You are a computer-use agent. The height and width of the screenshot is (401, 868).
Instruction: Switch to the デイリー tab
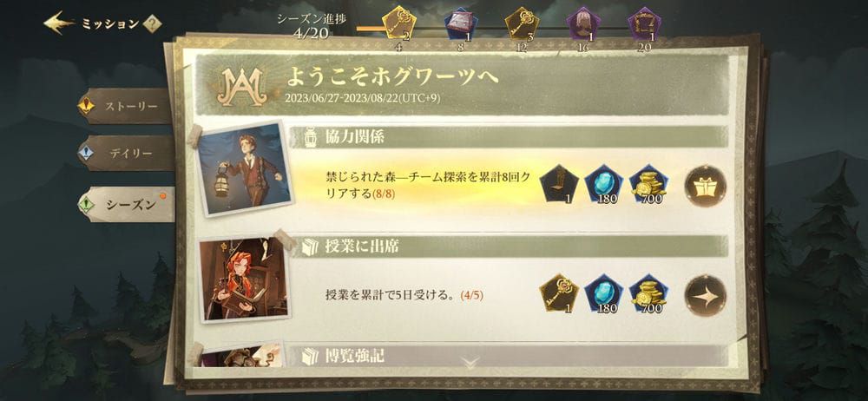tap(125, 154)
